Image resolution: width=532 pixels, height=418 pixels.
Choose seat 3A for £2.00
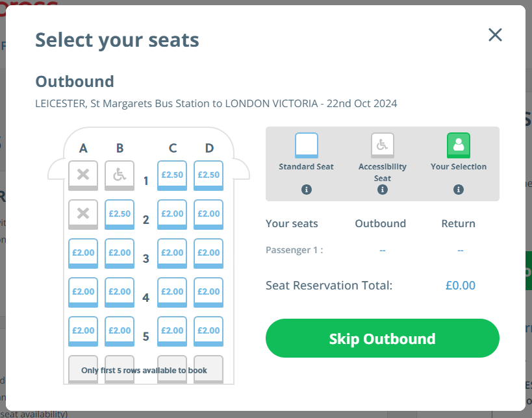pyautogui.click(x=83, y=252)
